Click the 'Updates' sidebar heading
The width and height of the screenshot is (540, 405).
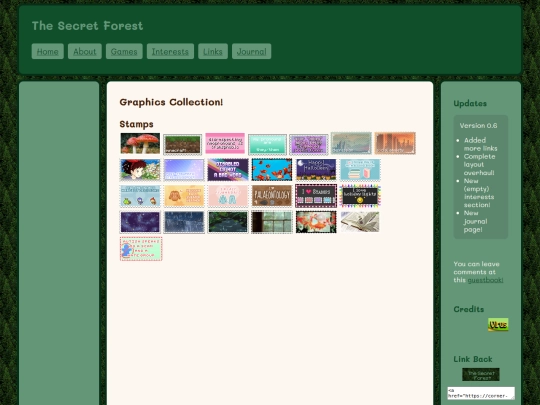(470, 103)
